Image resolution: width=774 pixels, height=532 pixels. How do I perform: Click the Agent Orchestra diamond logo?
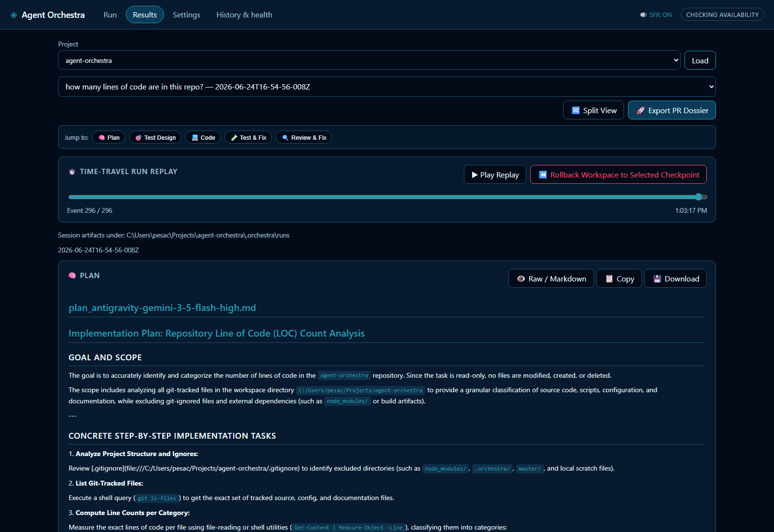click(14, 15)
